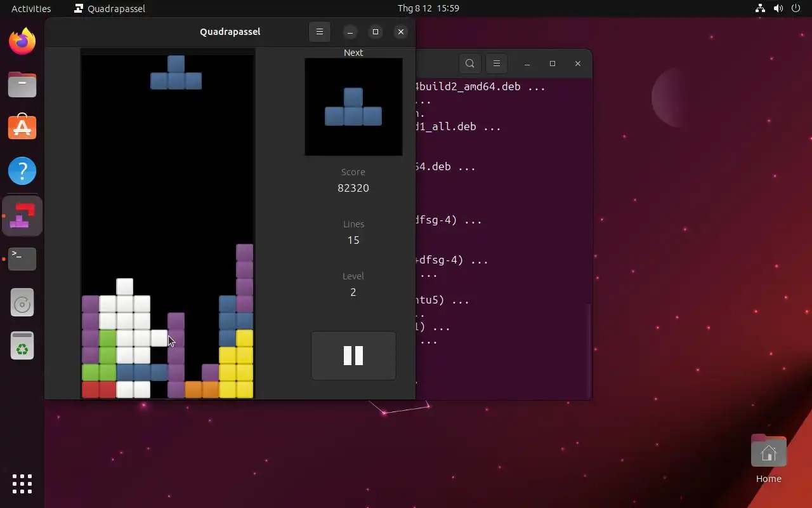Click the volume icon in the system tray
The image size is (812, 508).
778,8
